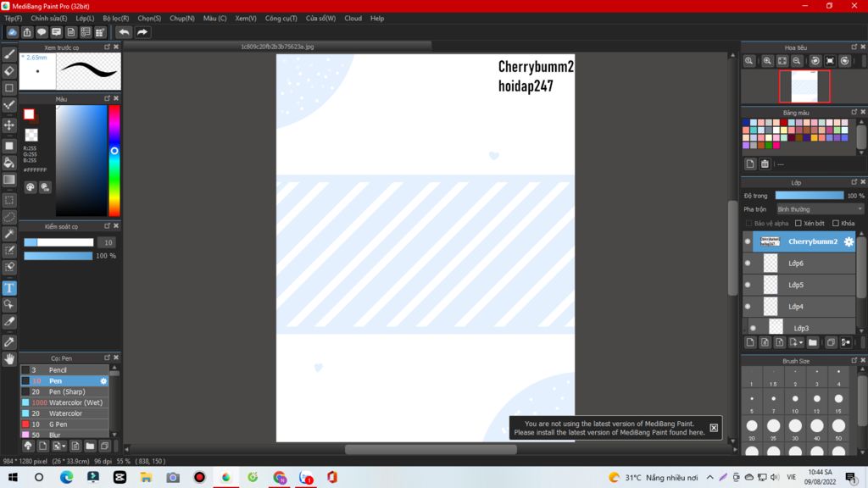Dismiss the MediBang update notification

click(x=714, y=428)
